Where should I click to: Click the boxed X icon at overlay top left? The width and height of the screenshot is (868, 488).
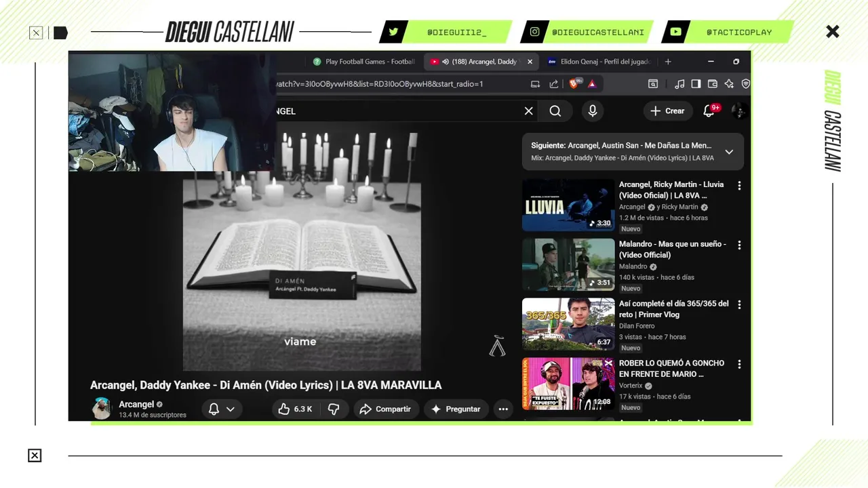tap(36, 33)
